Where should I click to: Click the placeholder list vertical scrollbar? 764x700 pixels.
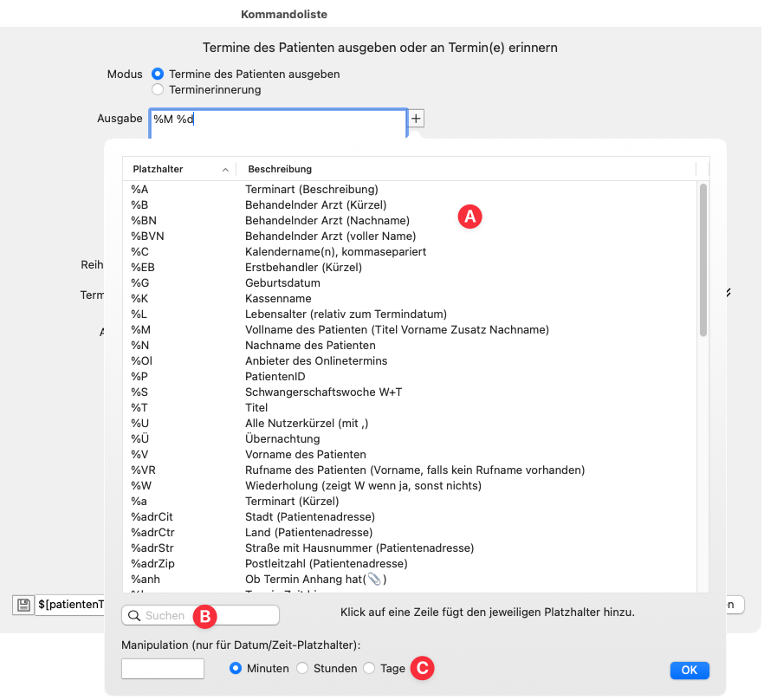click(x=703, y=260)
